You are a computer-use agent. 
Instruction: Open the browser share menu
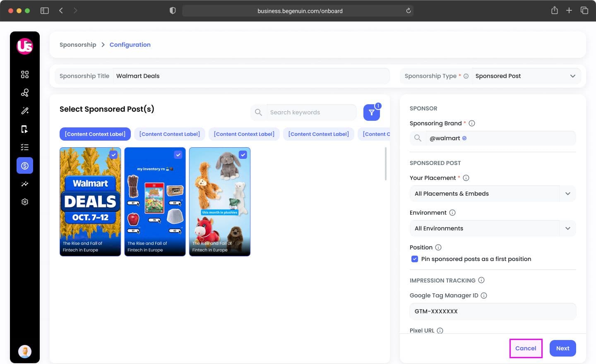click(555, 10)
